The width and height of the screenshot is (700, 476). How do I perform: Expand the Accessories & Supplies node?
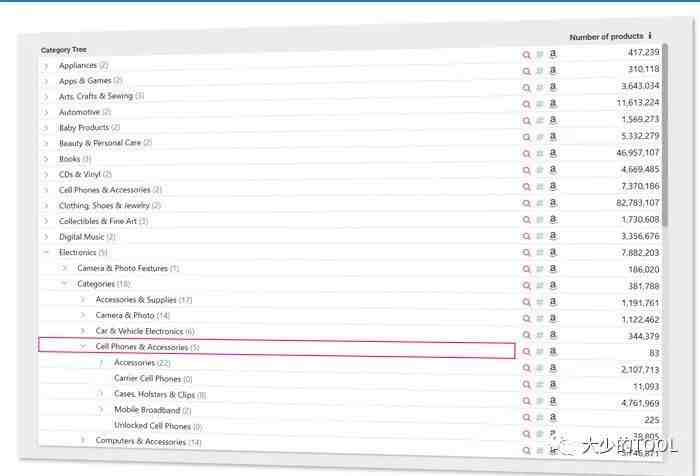point(83,300)
